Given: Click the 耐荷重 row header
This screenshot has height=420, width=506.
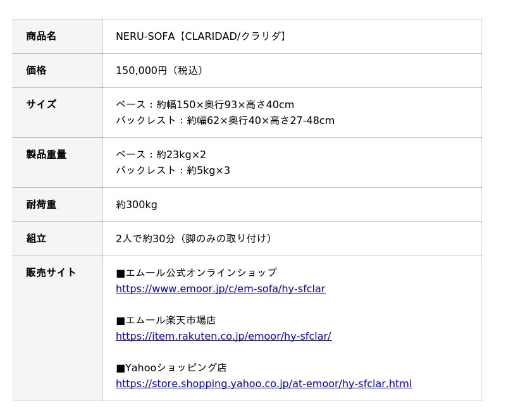Looking at the screenshot, I should [x=41, y=204].
